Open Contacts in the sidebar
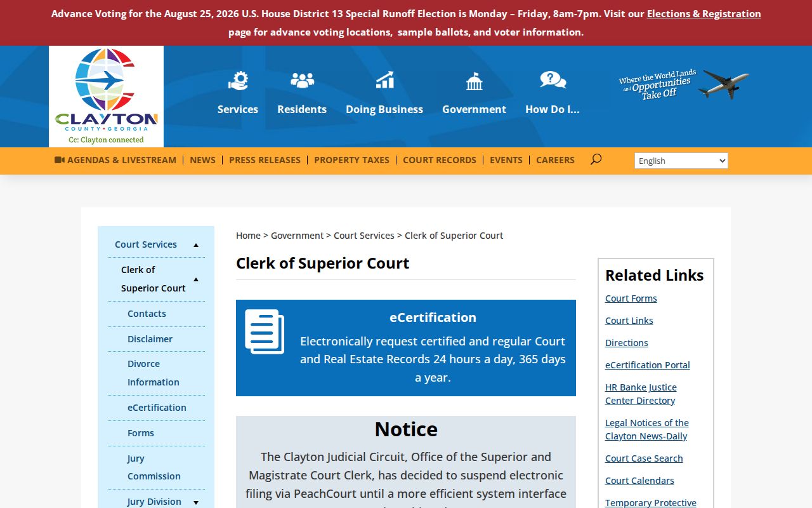812x508 pixels. [147, 314]
